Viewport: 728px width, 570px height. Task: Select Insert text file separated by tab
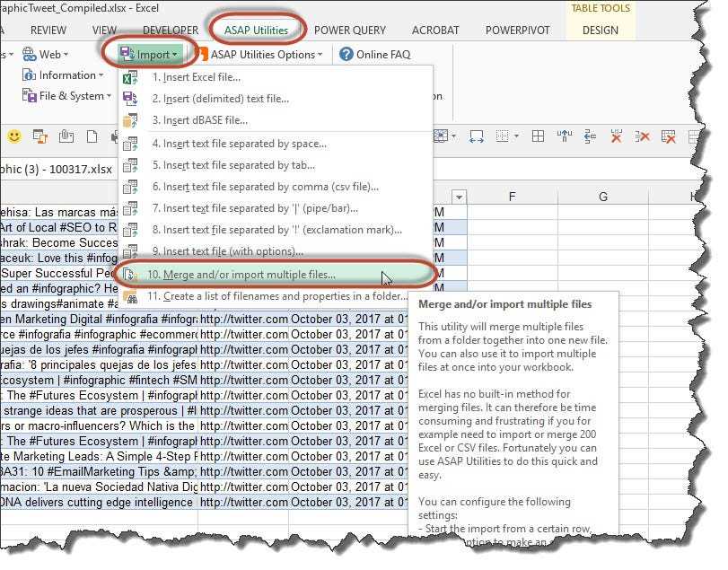point(276,165)
